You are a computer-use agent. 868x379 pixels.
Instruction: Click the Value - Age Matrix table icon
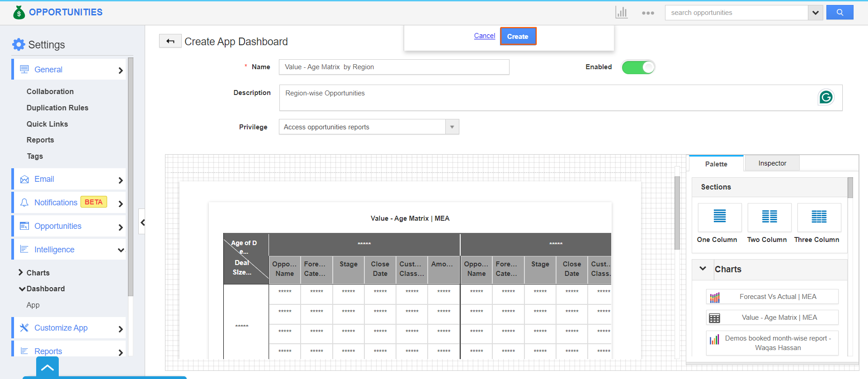(715, 318)
